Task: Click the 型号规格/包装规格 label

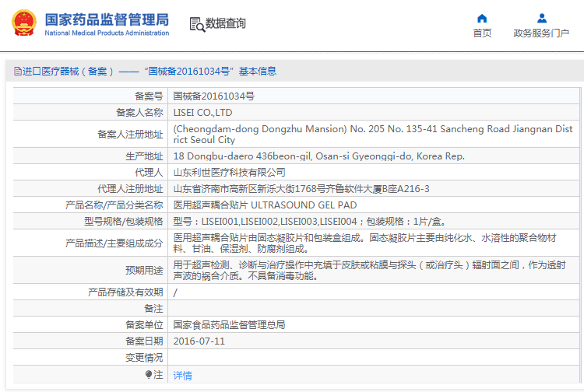Action: 124,222
